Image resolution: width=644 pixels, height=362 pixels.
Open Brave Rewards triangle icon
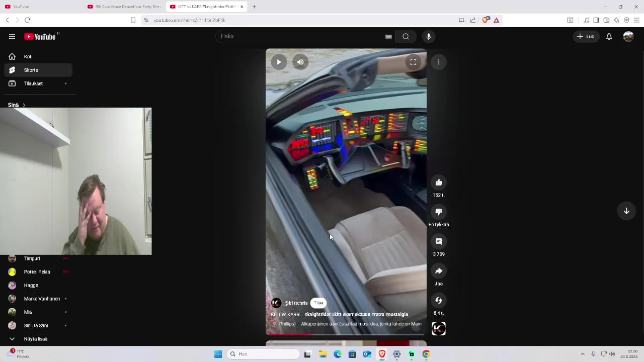tap(496, 20)
